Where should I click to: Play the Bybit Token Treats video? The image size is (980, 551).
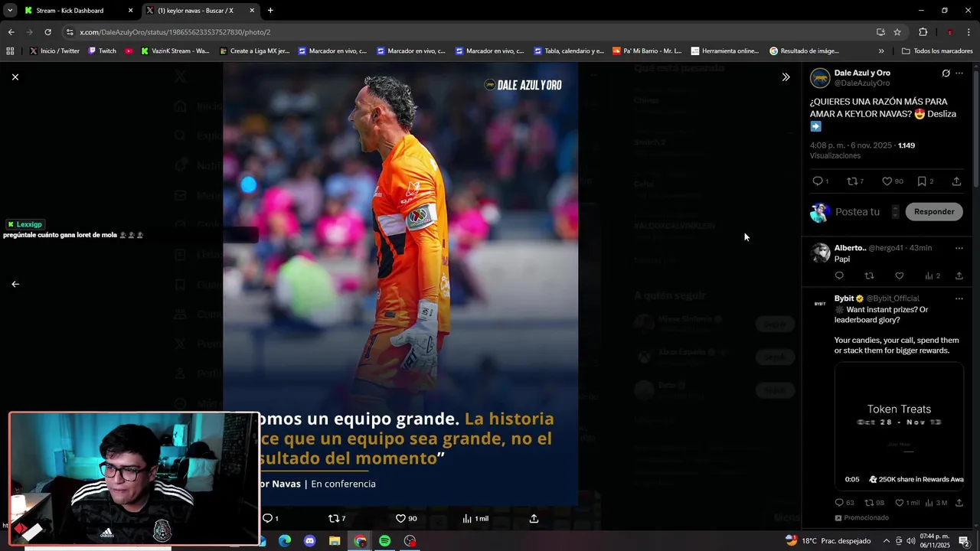(899, 425)
